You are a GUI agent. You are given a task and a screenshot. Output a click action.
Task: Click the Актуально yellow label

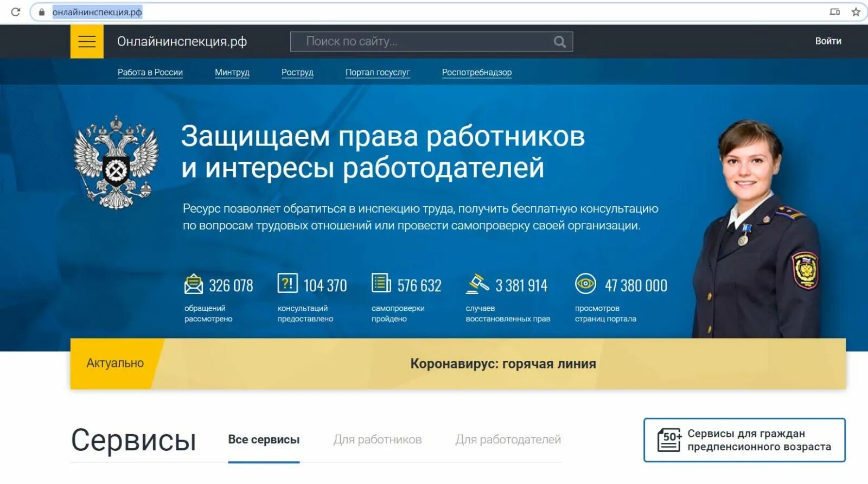115,364
